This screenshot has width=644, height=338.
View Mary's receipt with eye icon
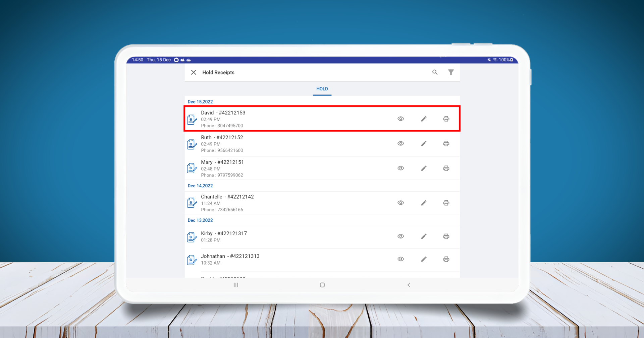(400, 168)
